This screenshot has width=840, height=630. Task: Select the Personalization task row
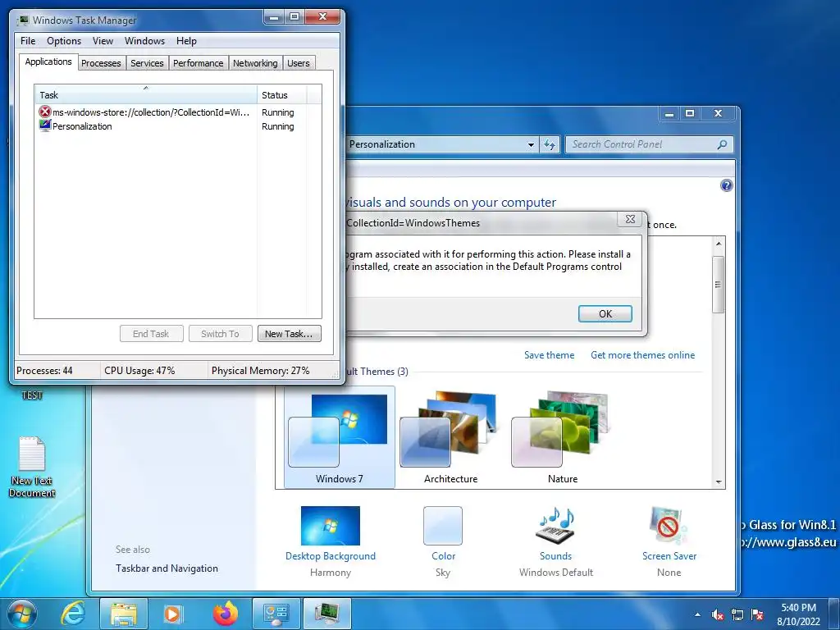click(171, 126)
